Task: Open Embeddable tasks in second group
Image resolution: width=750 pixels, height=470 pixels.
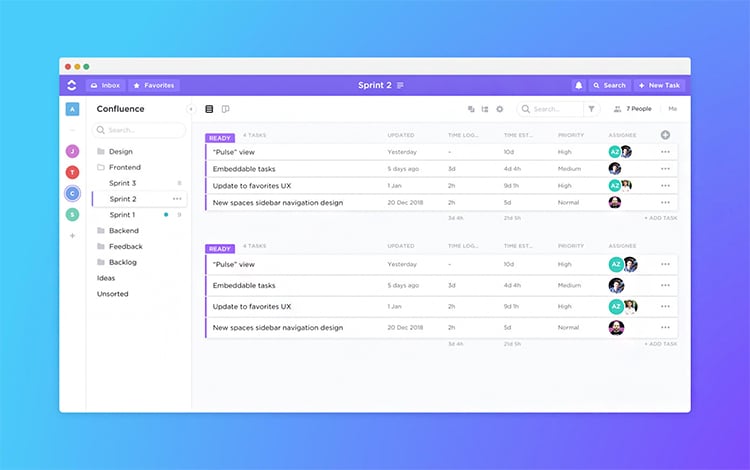Action: (244, 285)
